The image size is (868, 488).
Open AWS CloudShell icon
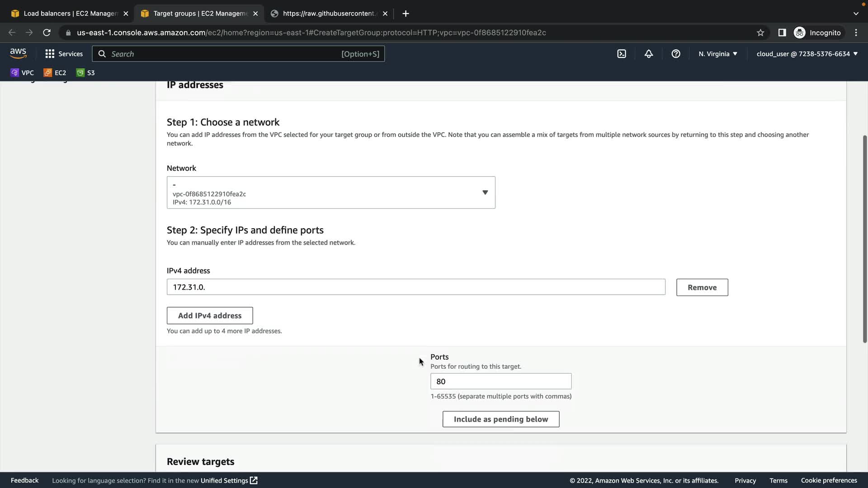click(x=622, y=54)
